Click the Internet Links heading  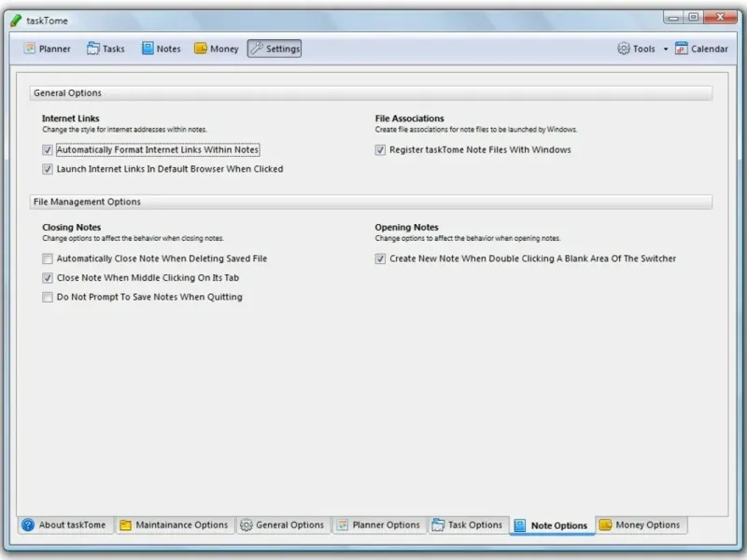(71, 119)
